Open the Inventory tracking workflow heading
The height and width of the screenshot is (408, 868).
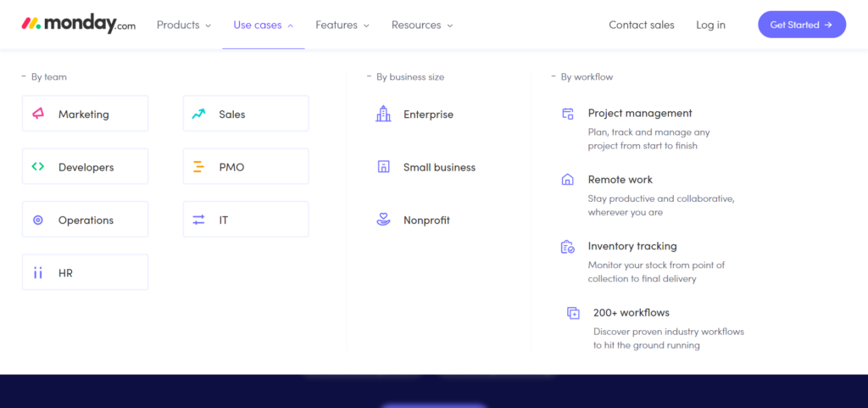click(632, 246)
